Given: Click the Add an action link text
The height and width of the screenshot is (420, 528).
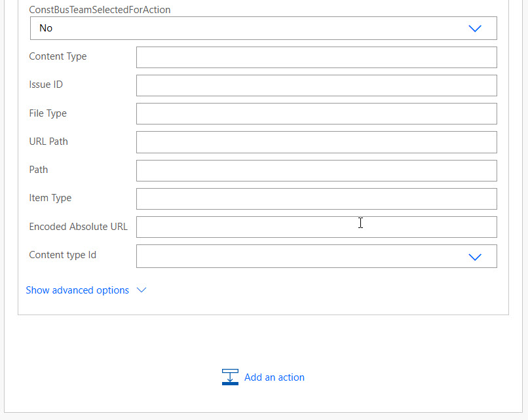Looking at the screenshot, I should point(274,377).
